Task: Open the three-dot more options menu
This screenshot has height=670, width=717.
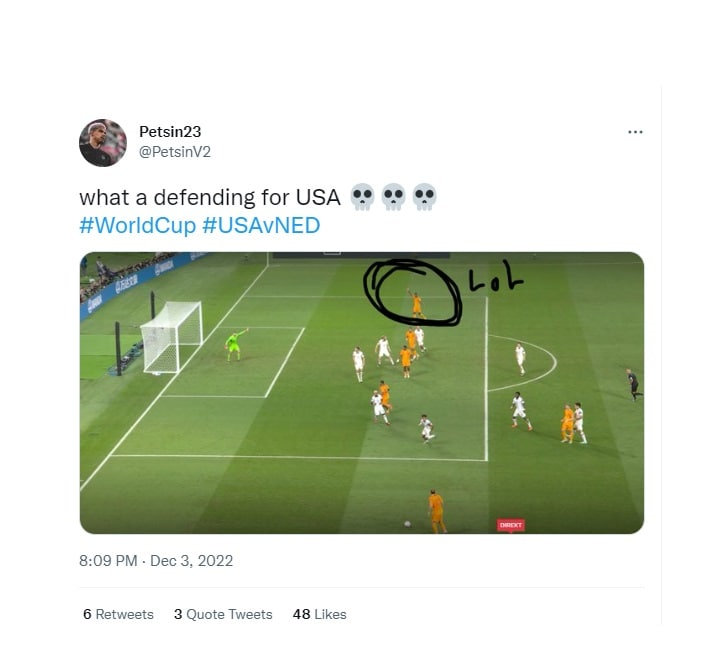Action: tap(635, 132)
